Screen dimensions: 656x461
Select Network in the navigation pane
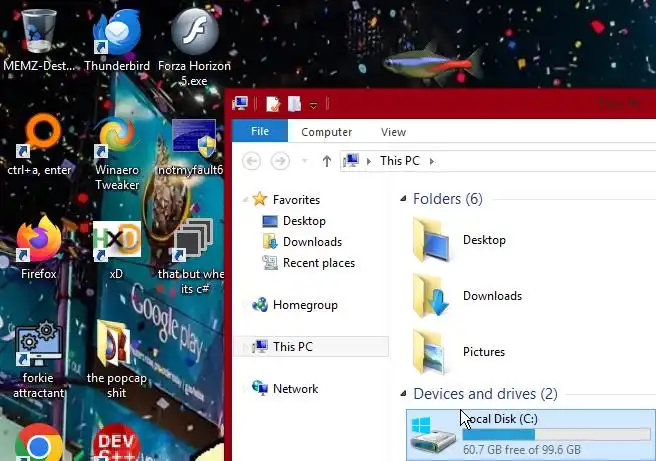click(295, 389)
